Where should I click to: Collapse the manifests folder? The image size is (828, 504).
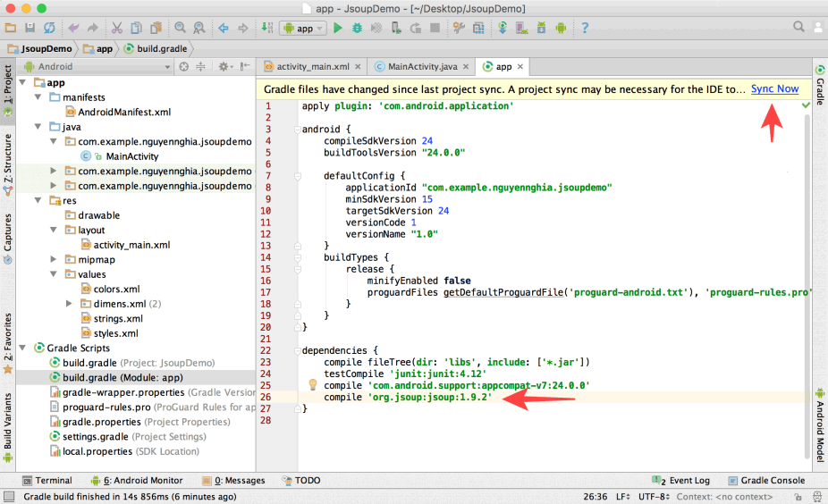(38, 97)
